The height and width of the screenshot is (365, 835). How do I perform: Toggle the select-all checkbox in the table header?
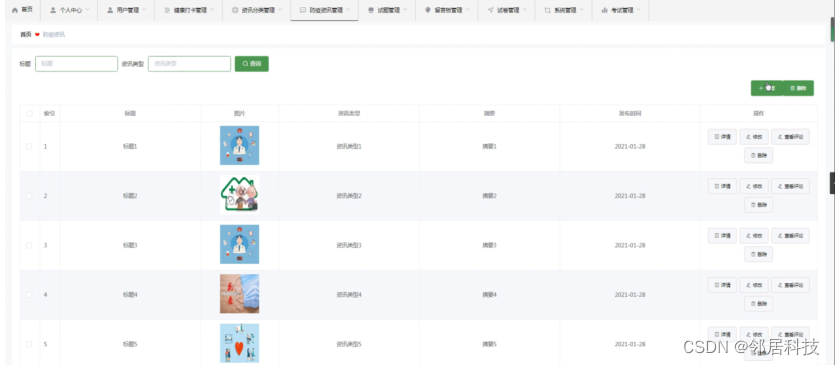pos(30,113)
